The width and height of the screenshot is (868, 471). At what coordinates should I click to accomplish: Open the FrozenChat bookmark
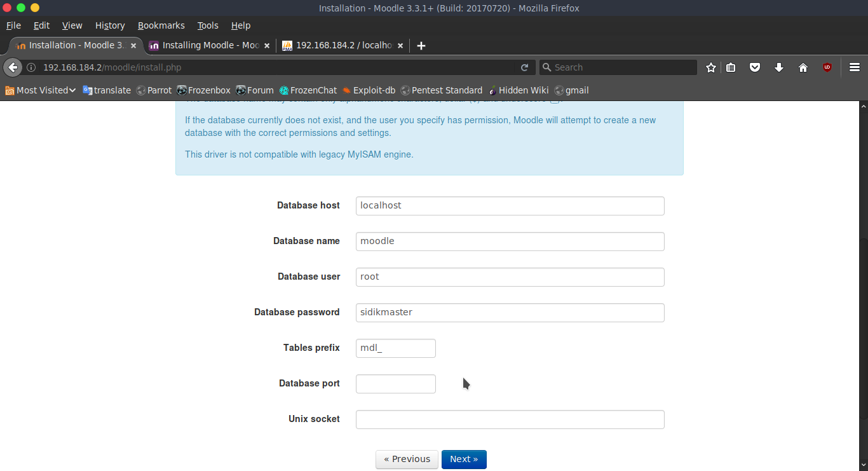(308, 90)
